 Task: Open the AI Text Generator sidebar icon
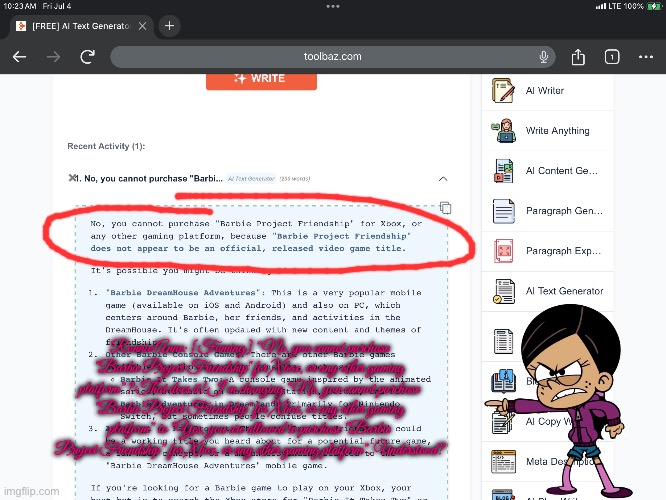tap(503, 291)
